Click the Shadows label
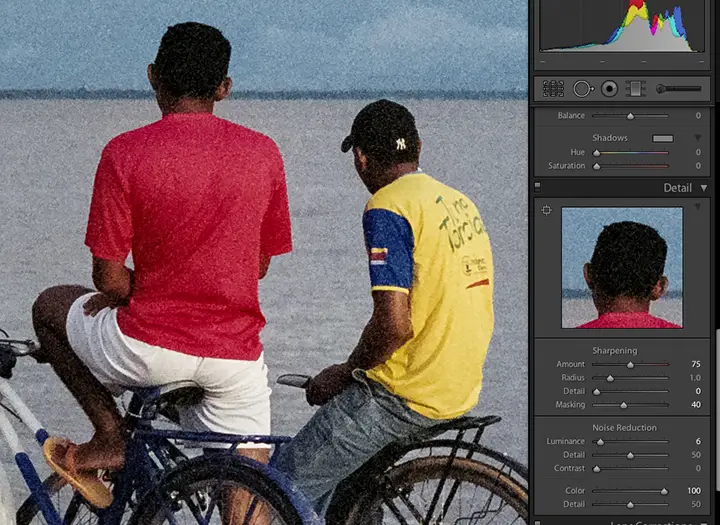This screenshot has width=720, height=525. point(610,138)
